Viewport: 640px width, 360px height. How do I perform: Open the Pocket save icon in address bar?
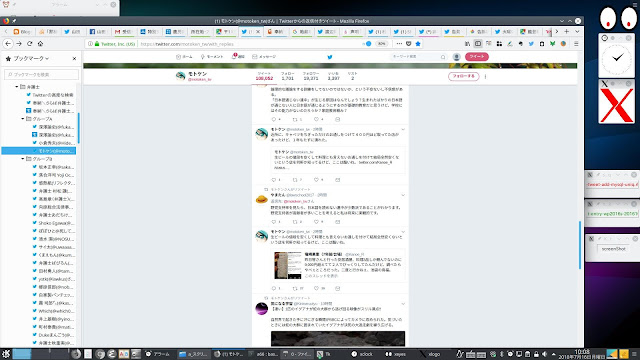coord(409,44)
